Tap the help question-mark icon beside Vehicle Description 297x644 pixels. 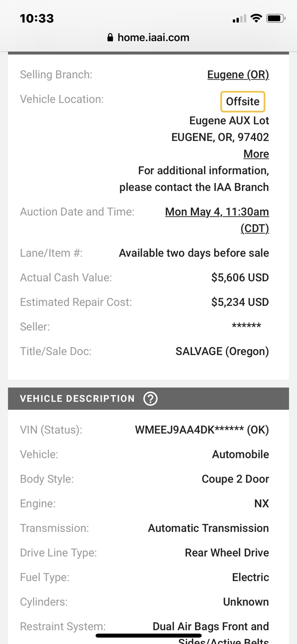point(150,398)
